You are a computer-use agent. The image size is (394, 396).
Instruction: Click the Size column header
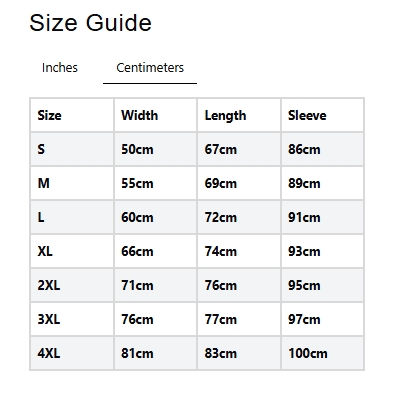click(x=49, y=115)
